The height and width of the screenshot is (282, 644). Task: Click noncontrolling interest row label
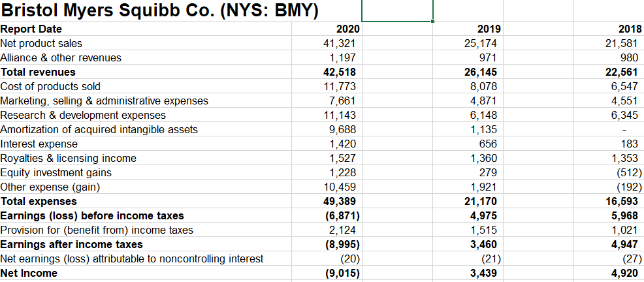[x=132, y=259]
